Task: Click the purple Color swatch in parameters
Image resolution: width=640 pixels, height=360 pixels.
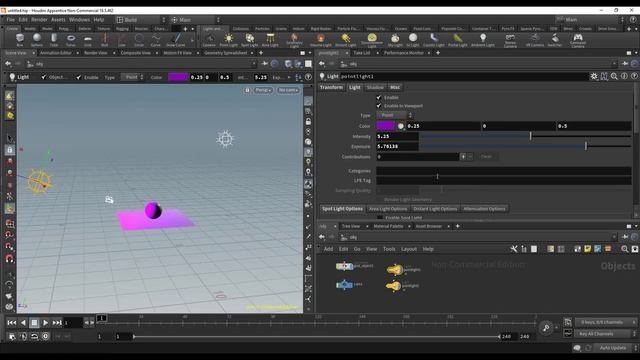Action: tap(385, 126)
